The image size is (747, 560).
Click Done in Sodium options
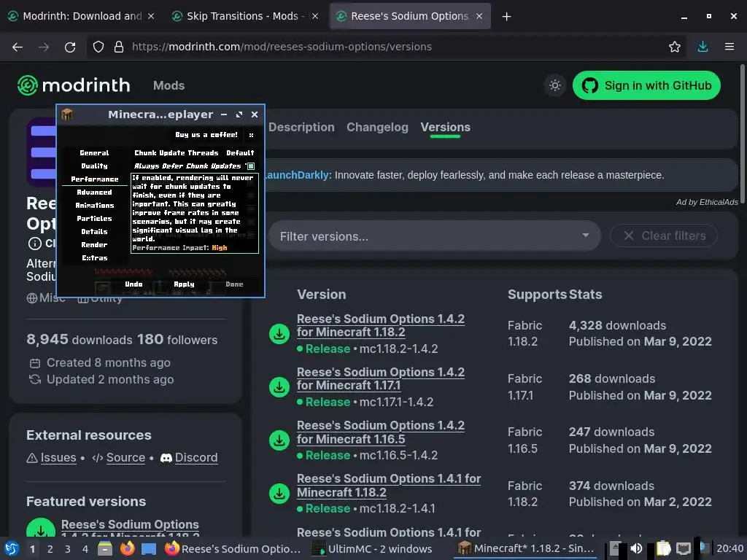point(234,284)
